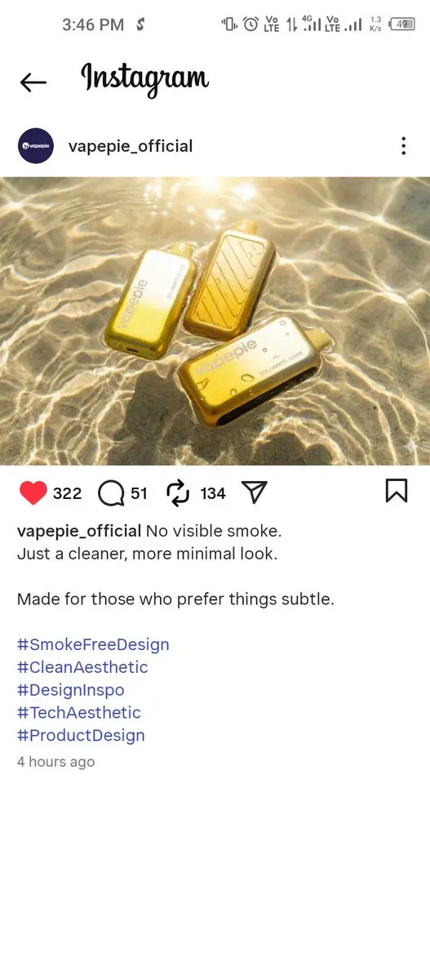Viewport: 430px width, 980px height.
Task: Open vapepie_official username in post header
Action: point(131,146)
